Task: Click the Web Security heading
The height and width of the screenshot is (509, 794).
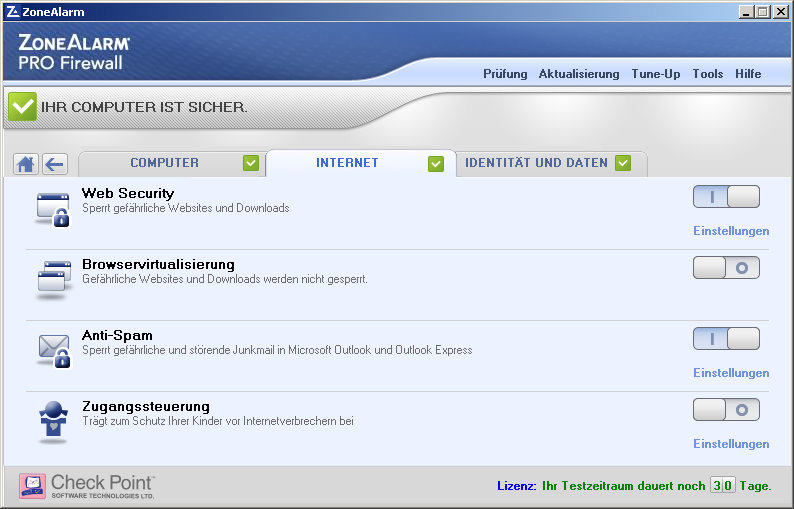Action: pos(128,193)
